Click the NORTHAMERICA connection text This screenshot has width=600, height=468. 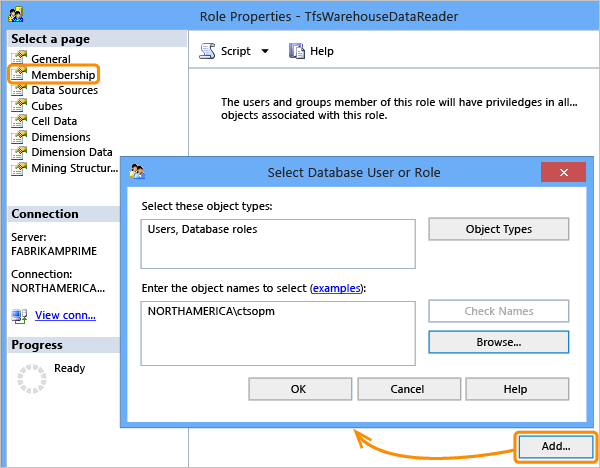[58, 288]
